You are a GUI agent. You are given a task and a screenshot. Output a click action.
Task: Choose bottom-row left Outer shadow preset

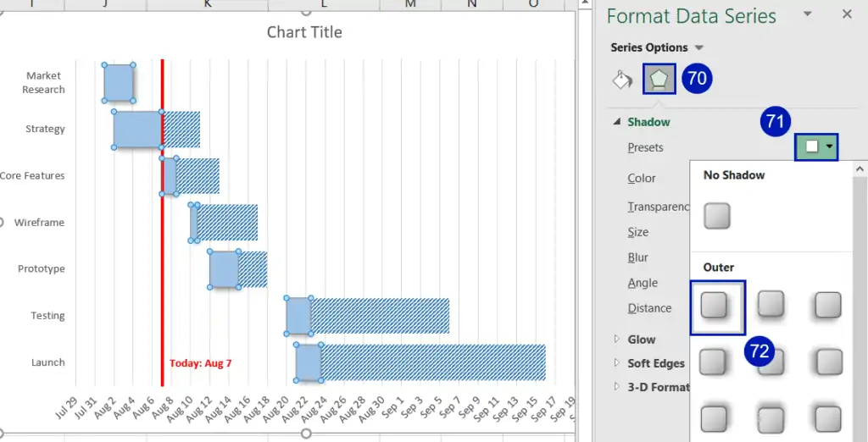tap(715, 418)
